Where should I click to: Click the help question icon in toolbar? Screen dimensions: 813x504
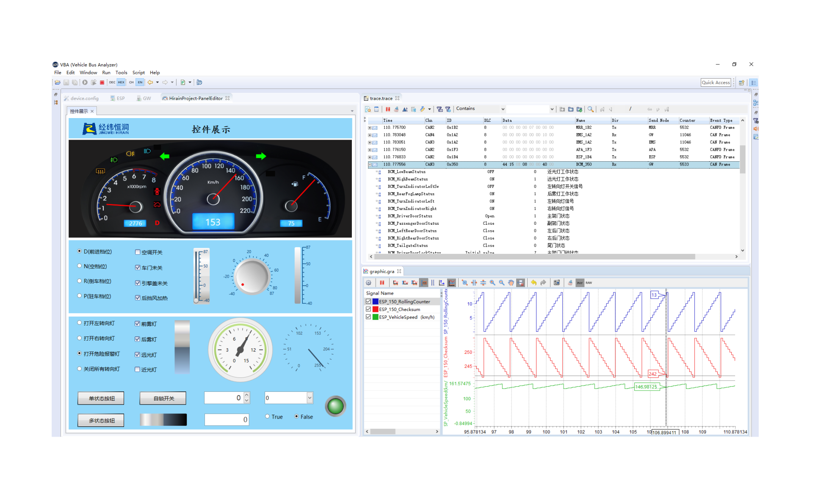(x=199, y=83)
